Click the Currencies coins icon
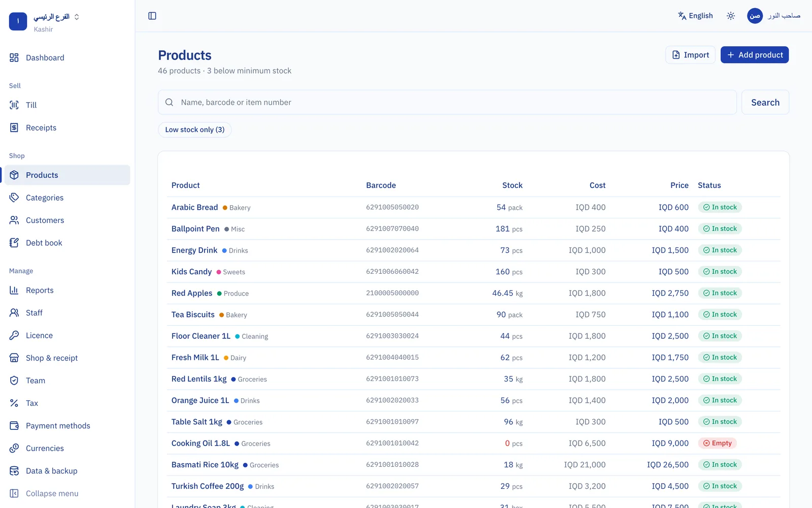812x508 pixels. pyautogui.click(x=14, y=449)
